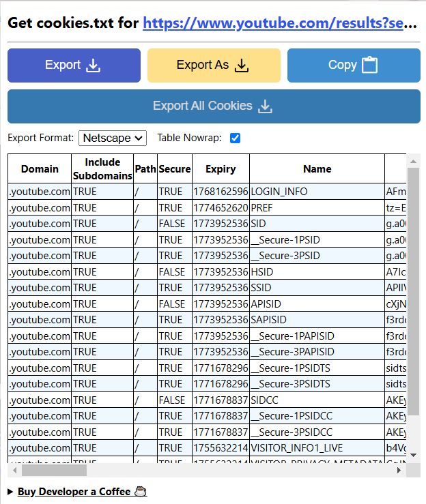This screenshot has width=426, height=504.
Task: Click horizontal scroll left arrow
Action: click(x=14, y=471)
